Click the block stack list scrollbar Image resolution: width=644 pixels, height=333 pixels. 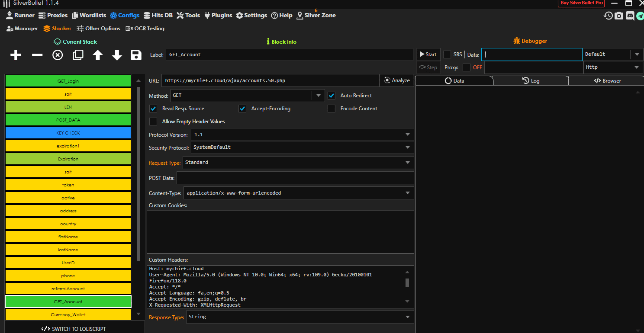point(138,173)
